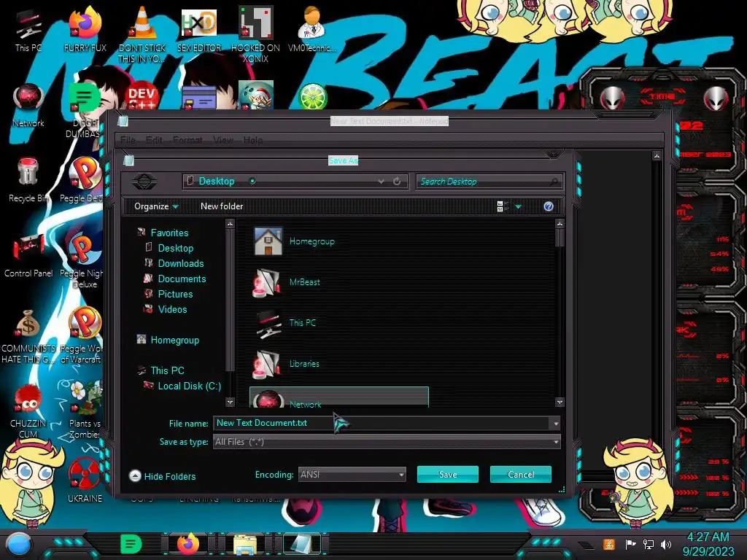Open HOOKED ON XONIX desktop shortcut
Image resolution: width=747 pixels, height=560 pixels.
tap(255, 34)
